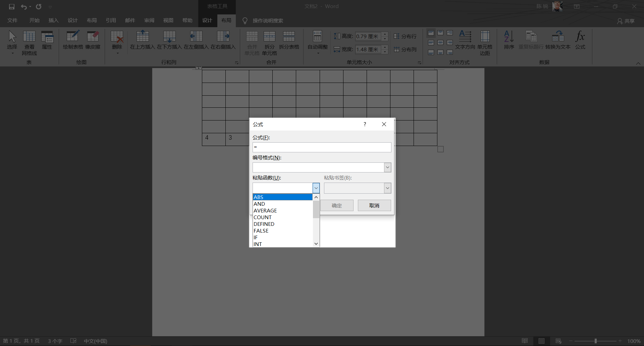Open Cell Margins (单元格边距)
Screen dimensions: 644x346
point(485,43)
